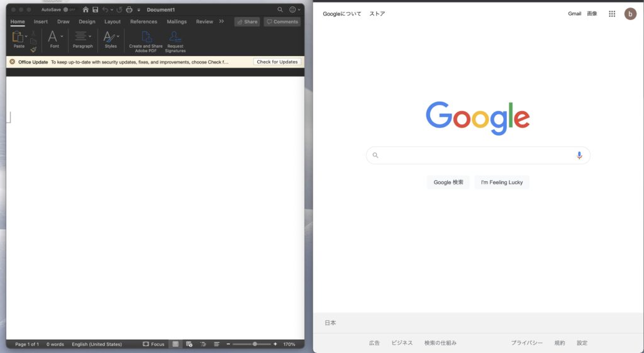Open the Comments pane in Word
The height and width of the screenshot is (353, 644).
coord(282,22)
